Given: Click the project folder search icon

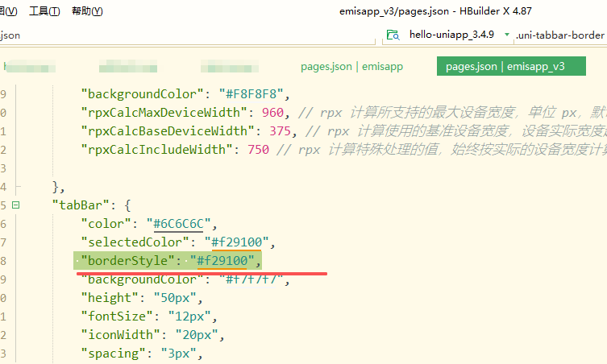Looking at the screenshot, I should [x=393, y=35].
